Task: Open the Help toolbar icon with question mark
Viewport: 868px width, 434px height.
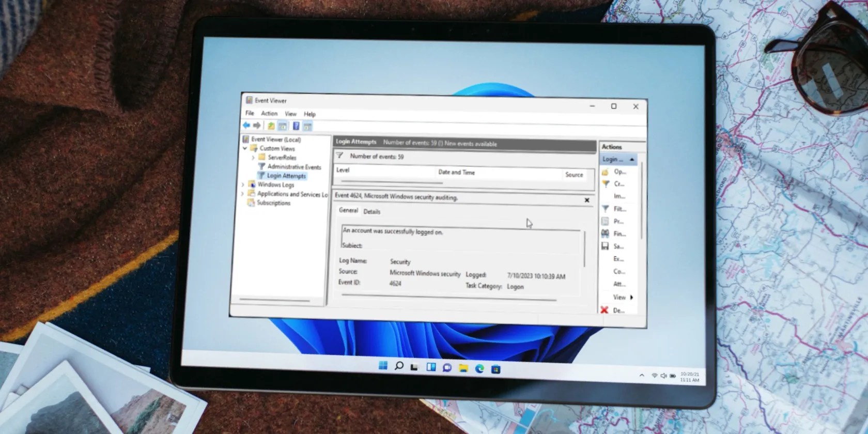Action: [x=296, y=126]
